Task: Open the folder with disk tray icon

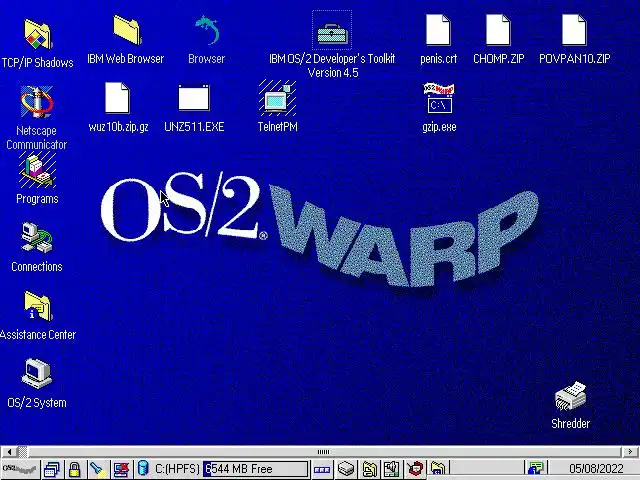Action: pos(438,469)
